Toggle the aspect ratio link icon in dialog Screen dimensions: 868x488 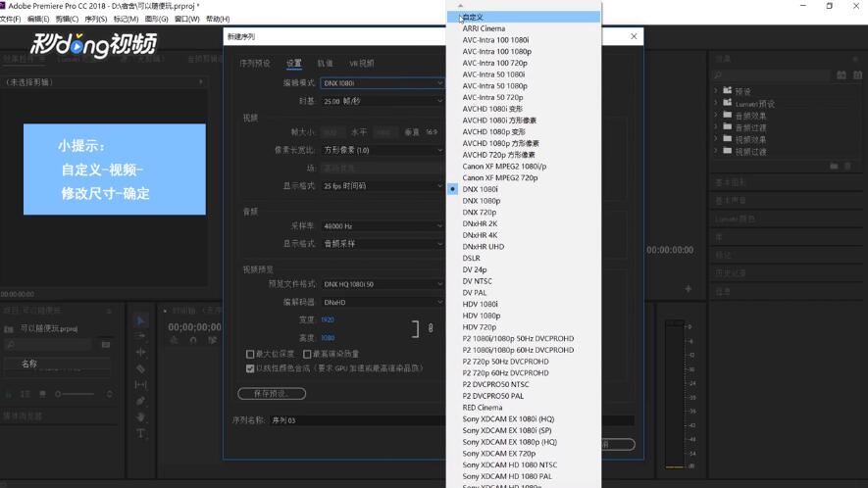[x=431, y=328]
